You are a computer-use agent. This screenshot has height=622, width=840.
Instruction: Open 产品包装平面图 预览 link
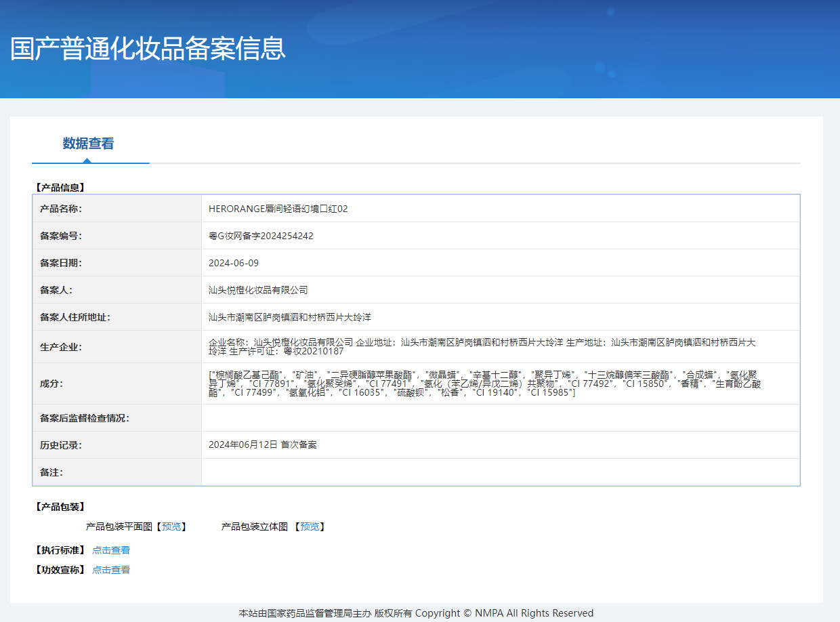click(x=171, y=526)
